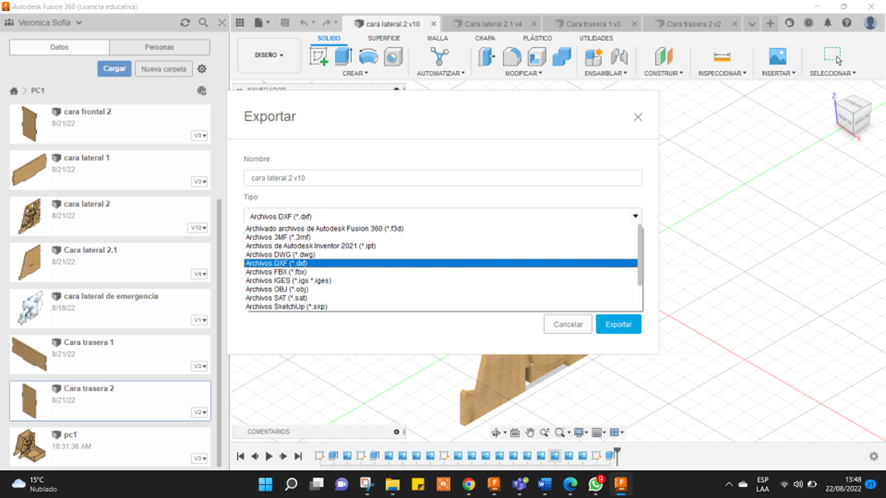Viewport: 886px width, 498px height.
Task: Click the Exportar button
Action: pos(618,324)
